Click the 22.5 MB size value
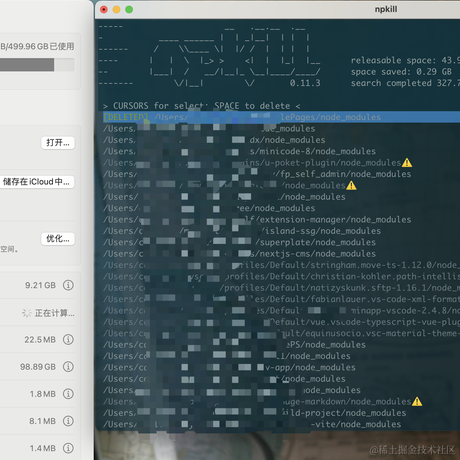 tap(40, 340)
